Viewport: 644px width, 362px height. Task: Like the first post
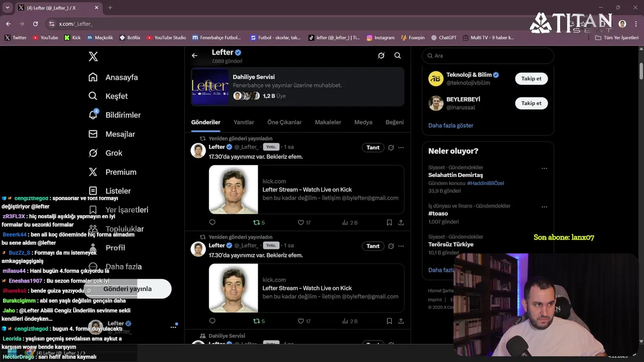pos(304,222)
